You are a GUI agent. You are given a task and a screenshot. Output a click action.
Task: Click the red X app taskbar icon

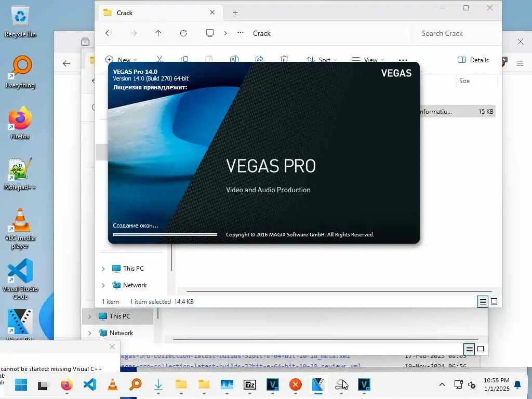coord(295,385)
